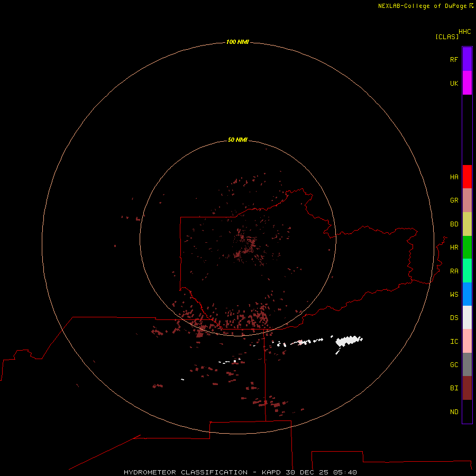Click the [CLAS] legend heading

click(447, 36)
